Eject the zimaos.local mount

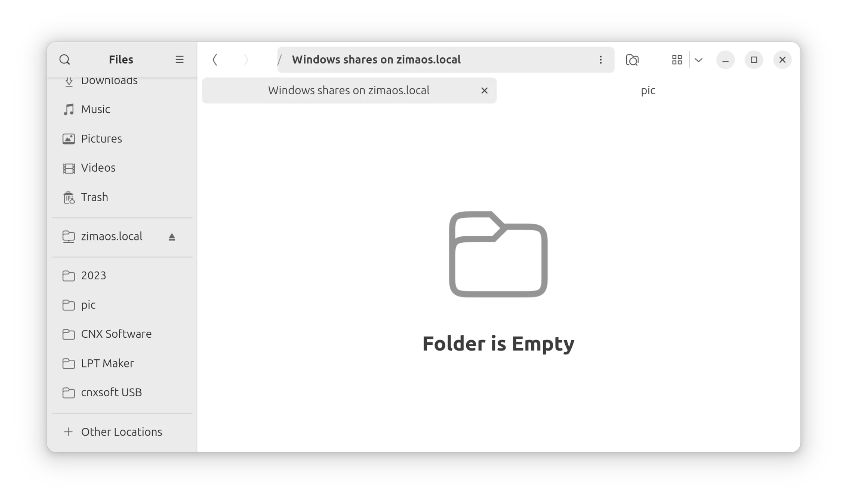(x=172, y=237)
